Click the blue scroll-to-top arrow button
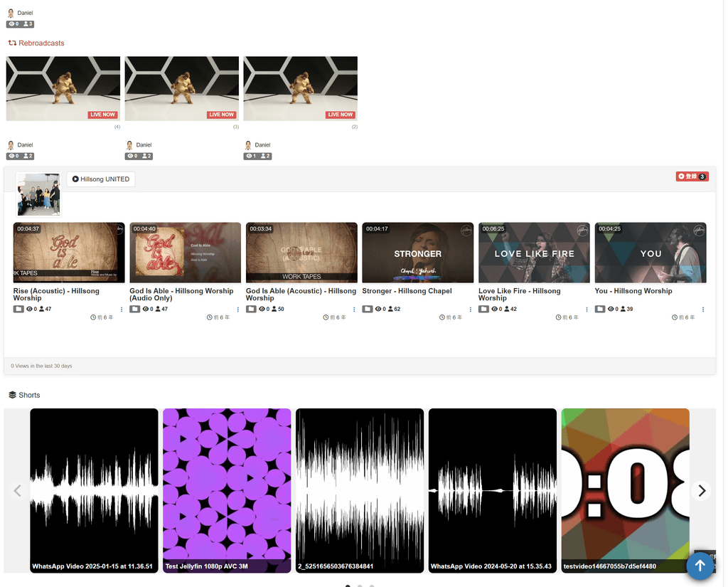Screen dimensions: 728x587 pyautogui.click(x=700, y=566)
